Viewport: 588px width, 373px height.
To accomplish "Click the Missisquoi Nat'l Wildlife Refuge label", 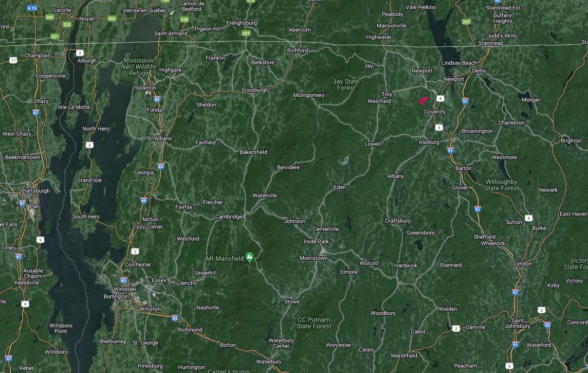I will 138,66.
